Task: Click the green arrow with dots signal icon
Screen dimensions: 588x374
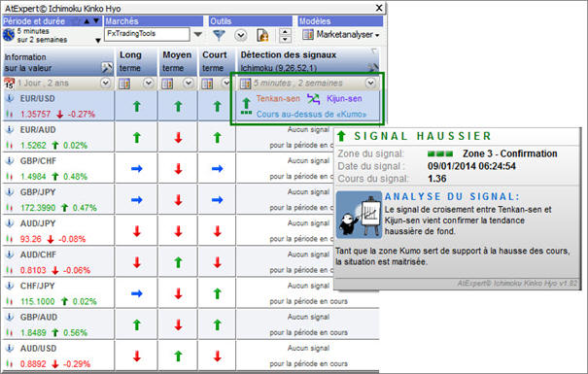Action: pyautogui.click(x=246, y=106)
